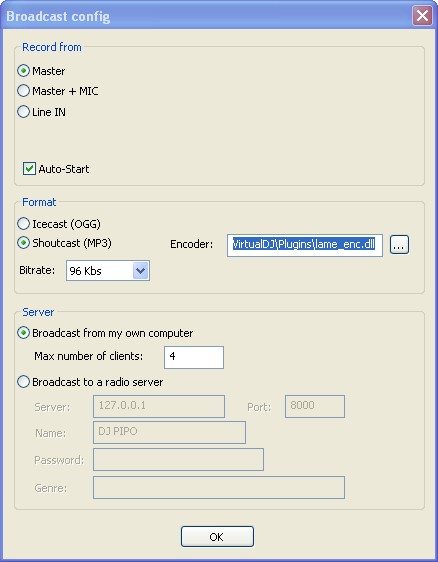Open the Bitrate dropdown arrow
The width and height of the screenshot is (438, 562).
point(141,271)
